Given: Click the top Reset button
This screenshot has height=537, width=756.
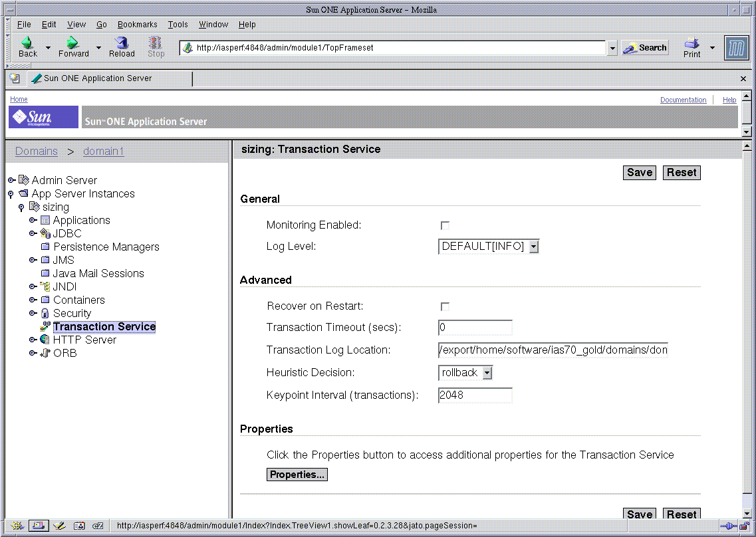Looking at the screenshot, I should click(x=682, y=173).
